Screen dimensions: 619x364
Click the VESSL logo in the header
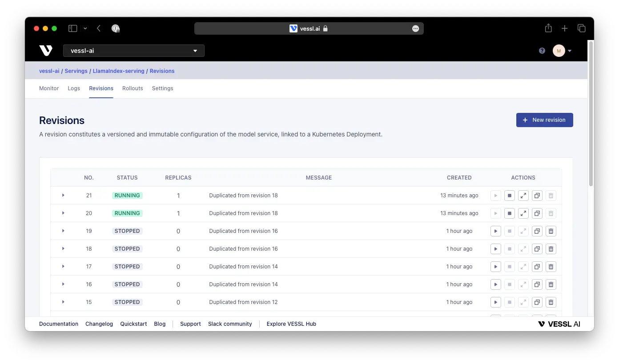pos(46,51)
